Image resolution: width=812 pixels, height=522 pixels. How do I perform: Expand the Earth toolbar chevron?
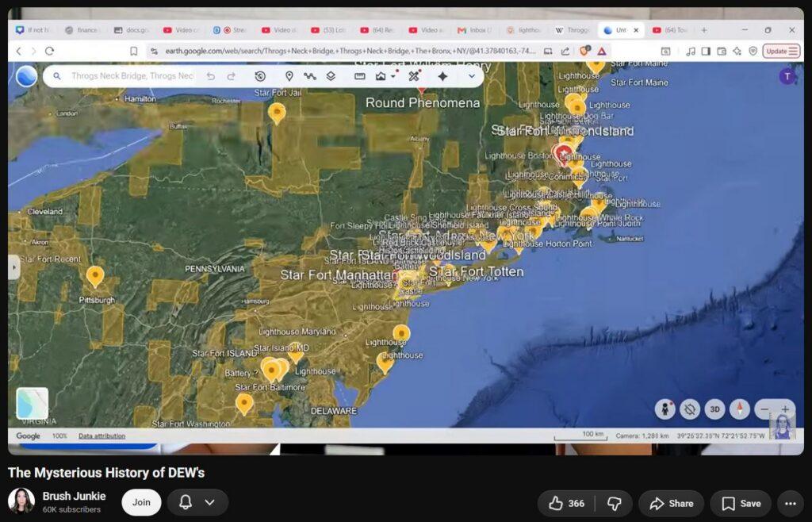point(471,76)
